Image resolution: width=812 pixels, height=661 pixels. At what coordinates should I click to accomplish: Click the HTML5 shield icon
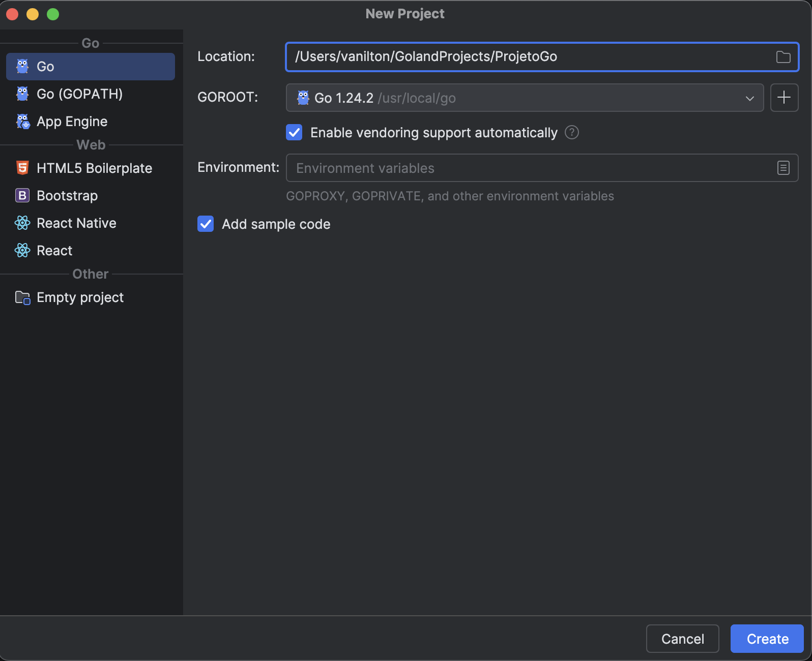pos(22,168)
